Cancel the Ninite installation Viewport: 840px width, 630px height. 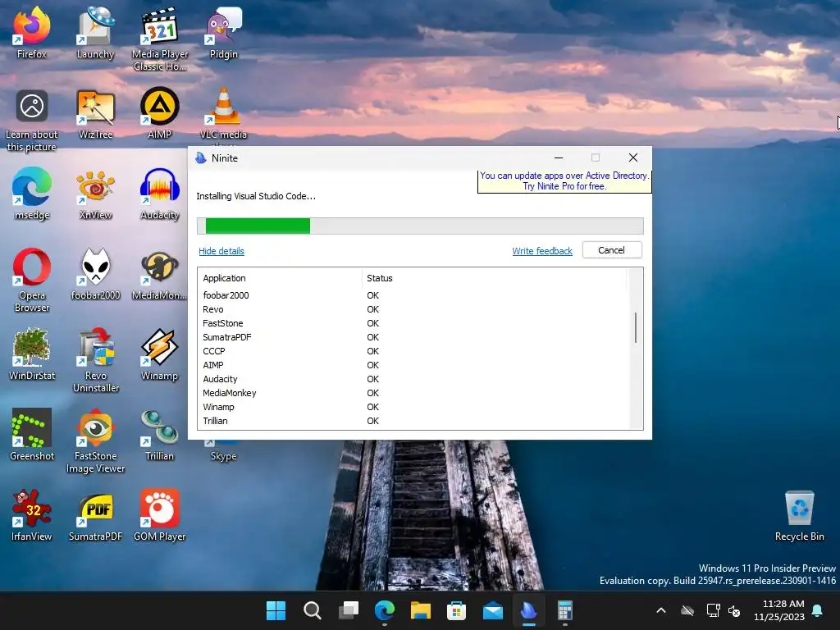[612, 250]
